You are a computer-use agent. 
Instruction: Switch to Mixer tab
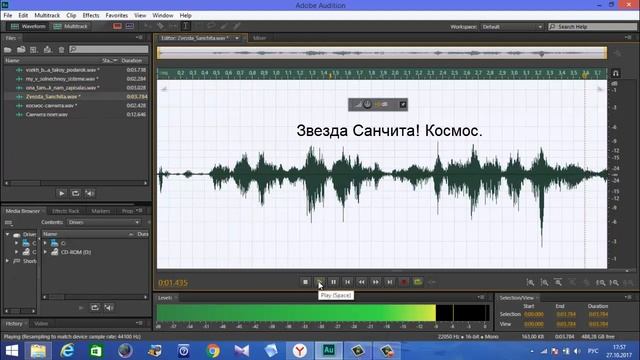(x=260, y=38)
